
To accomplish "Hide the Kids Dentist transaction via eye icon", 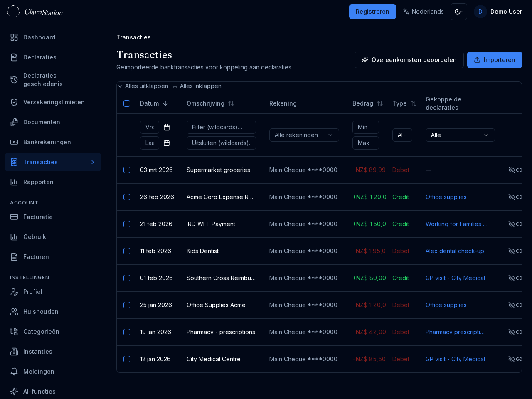I will click(x=511, y=251).
